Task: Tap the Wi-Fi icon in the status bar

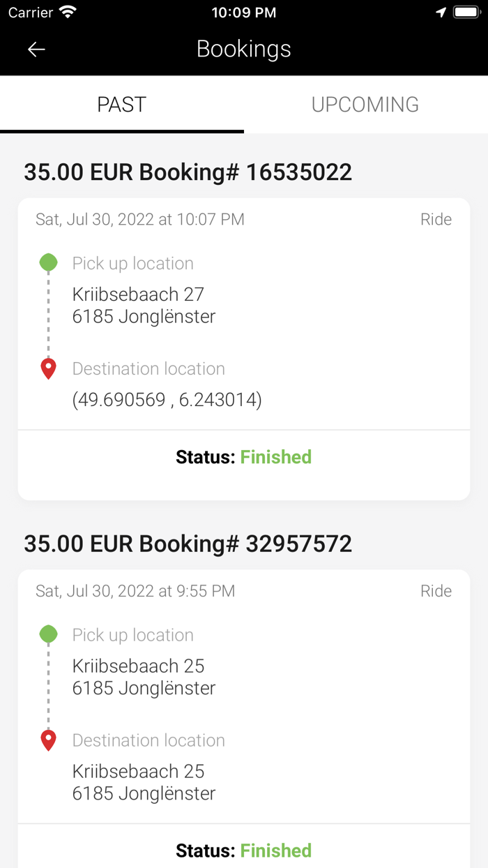Action: (66, 11)
